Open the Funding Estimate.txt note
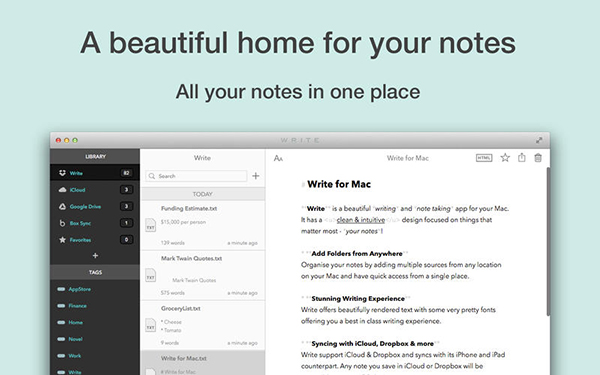Screen dimensions: 600x375 [x=203, y=225]
